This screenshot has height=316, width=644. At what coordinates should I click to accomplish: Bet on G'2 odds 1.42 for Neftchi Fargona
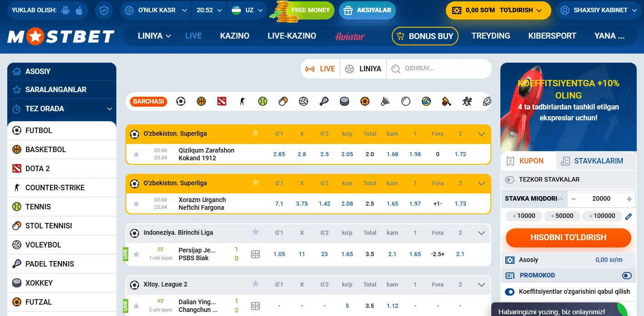coord(324,204)
